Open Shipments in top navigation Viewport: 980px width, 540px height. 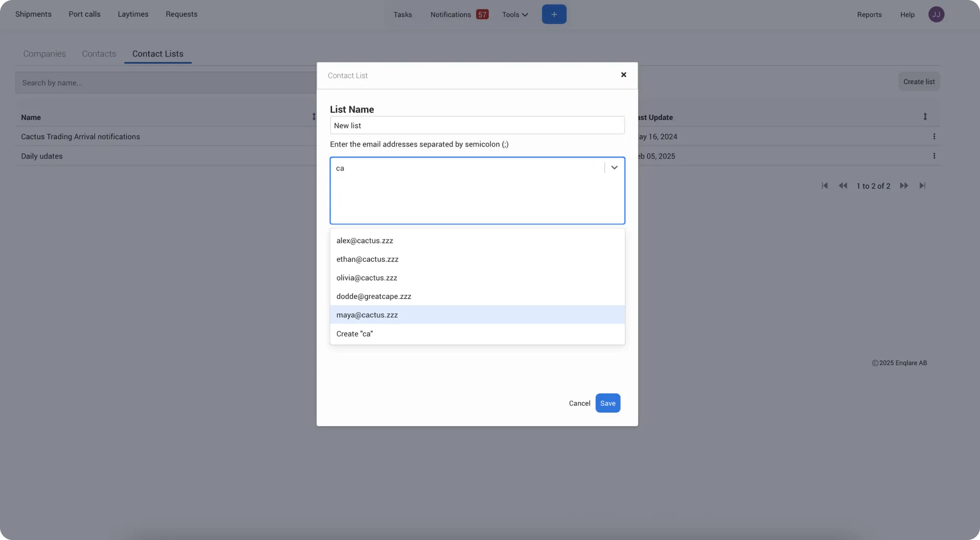(x=33, y=14)
